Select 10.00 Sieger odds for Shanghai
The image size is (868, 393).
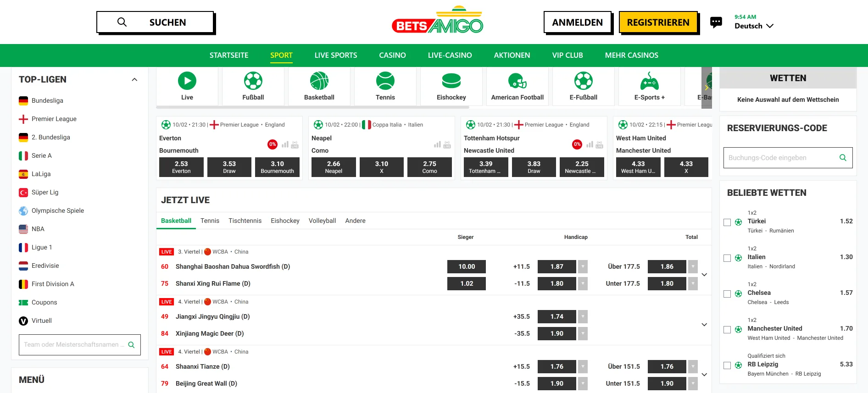[467, 266]
